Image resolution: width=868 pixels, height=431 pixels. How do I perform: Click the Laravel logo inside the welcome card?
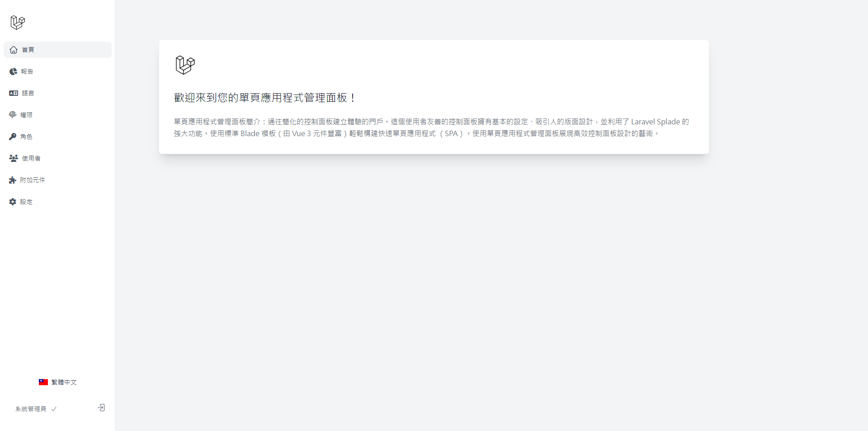tap(184, 65)
